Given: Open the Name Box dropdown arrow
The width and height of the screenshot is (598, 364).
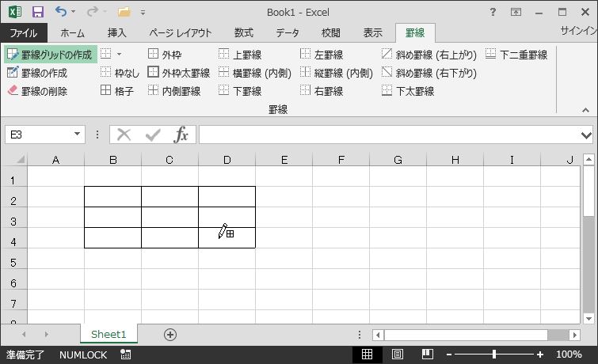Looking at the screenshot, I should point(77,135).
